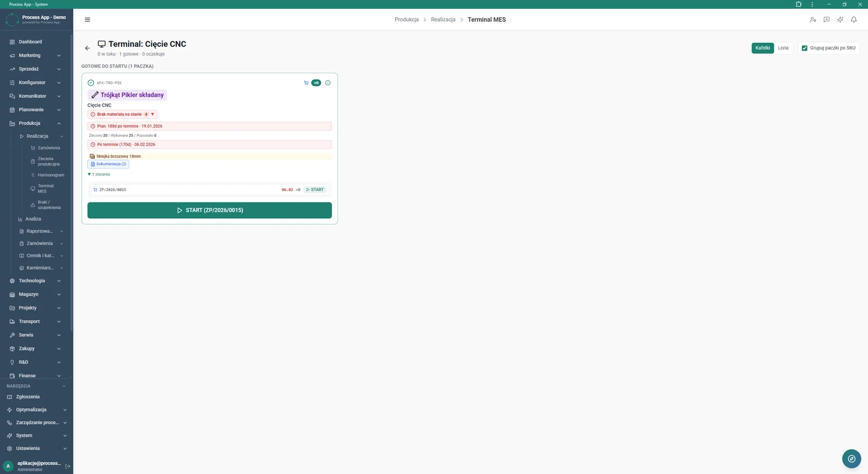This screenshot has width=868, height=474.
Task: Open Harmonogram in the sidebar
Action: click(51, 175)
